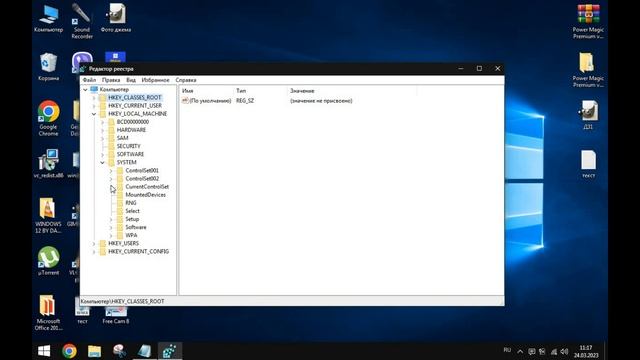Open the Free Cam 8 desktop shortcut
The image size is (640, 360).
tap(116, 315)
